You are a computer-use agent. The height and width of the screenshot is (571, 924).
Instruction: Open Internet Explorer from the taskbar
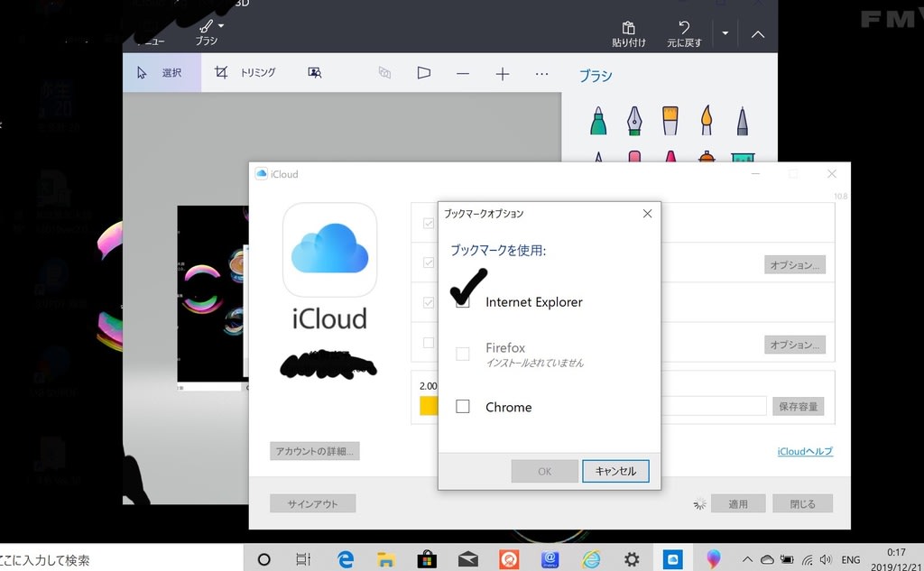pos(591,558)
